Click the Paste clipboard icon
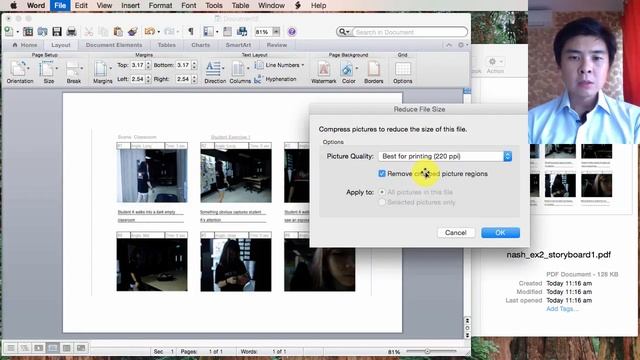Viewport: 640px width, 360px height. (118, 31)
